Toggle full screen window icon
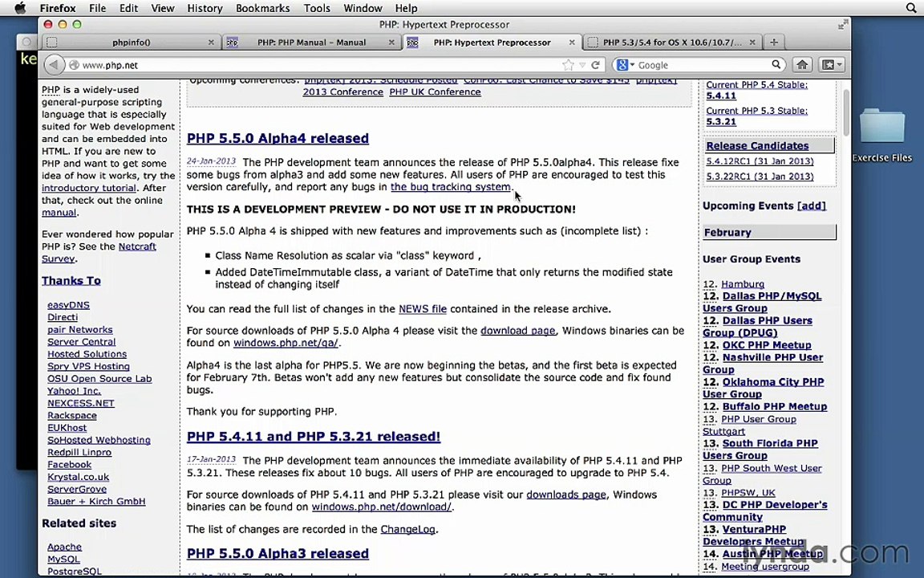924x578 pixels. click(x=843, y=24)
